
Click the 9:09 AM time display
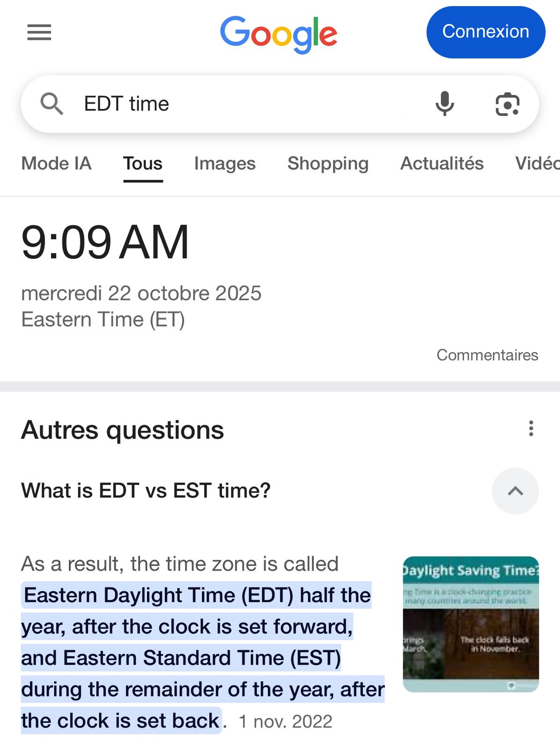click(x=105, y=242)
